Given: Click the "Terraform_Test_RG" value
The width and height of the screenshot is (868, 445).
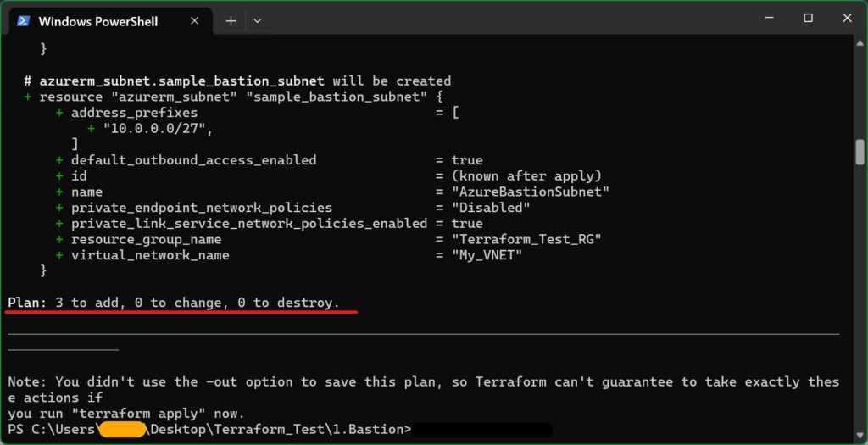Looking at the screenshot, I should (x=526, y=240).
